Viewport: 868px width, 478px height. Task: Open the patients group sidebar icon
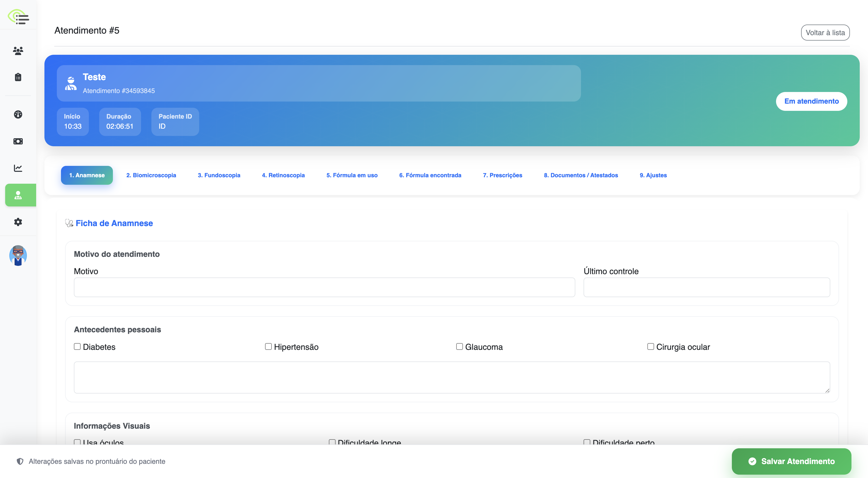(18, 51)
